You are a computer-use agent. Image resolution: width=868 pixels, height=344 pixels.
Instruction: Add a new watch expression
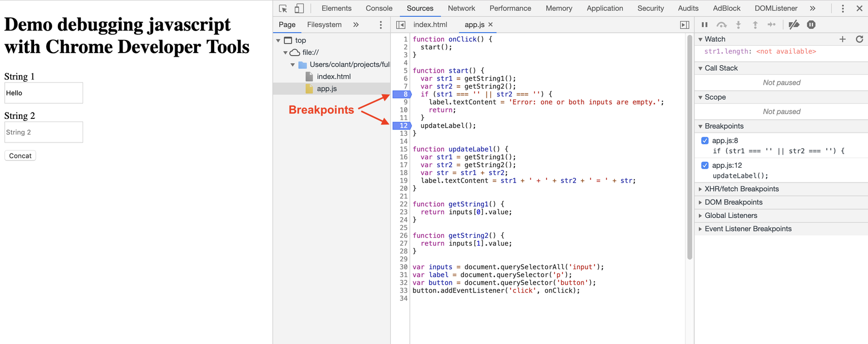[x=842, y=39]
